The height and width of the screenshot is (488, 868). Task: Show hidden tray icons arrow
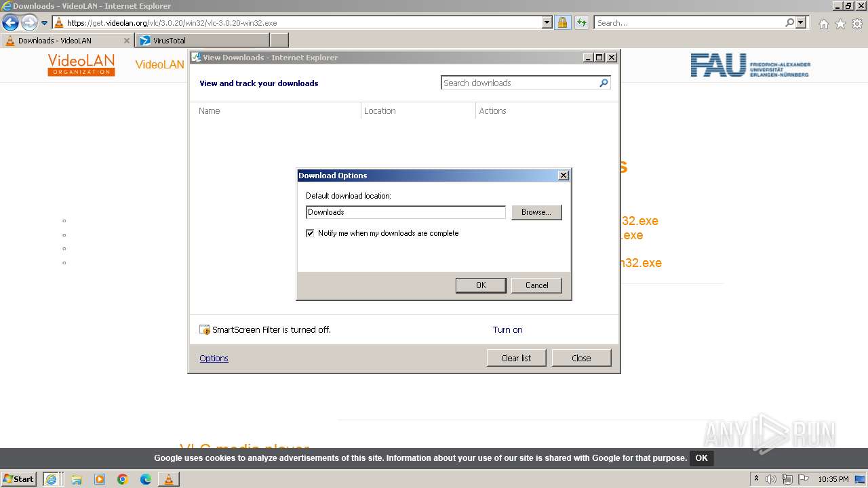pyautogui.click(x=757, y=479)
